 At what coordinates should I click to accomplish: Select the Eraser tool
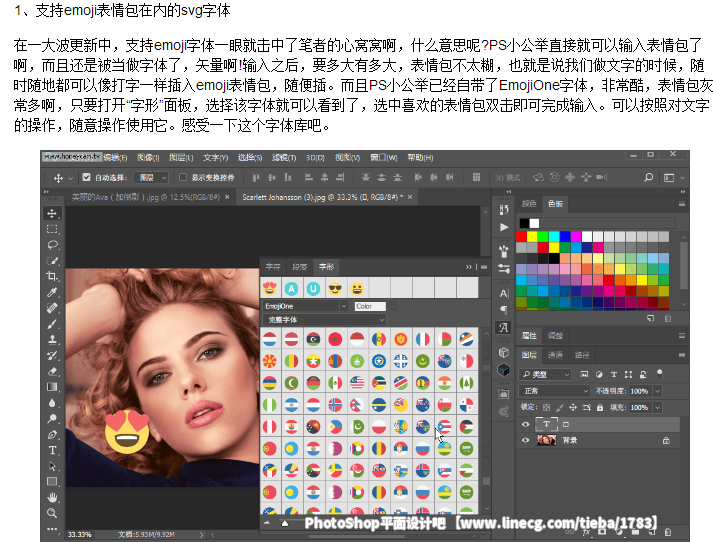coord(52,371)
